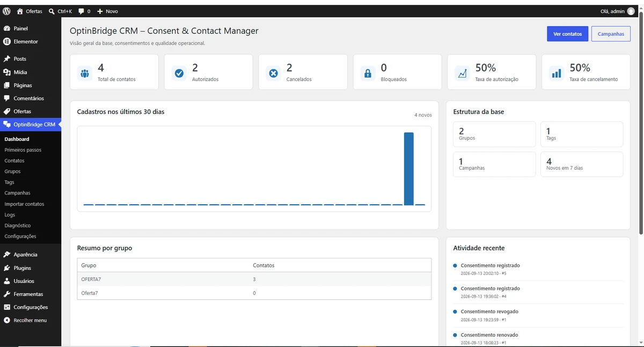
Task: Click the OptinBridge CRM chat icon
Action: tap(7, 125)
